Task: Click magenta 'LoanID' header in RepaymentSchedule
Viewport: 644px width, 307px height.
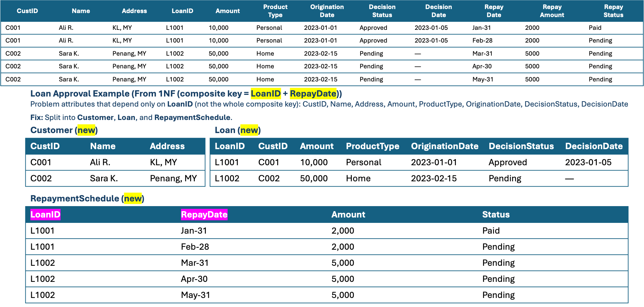Action: coord(45,215)
